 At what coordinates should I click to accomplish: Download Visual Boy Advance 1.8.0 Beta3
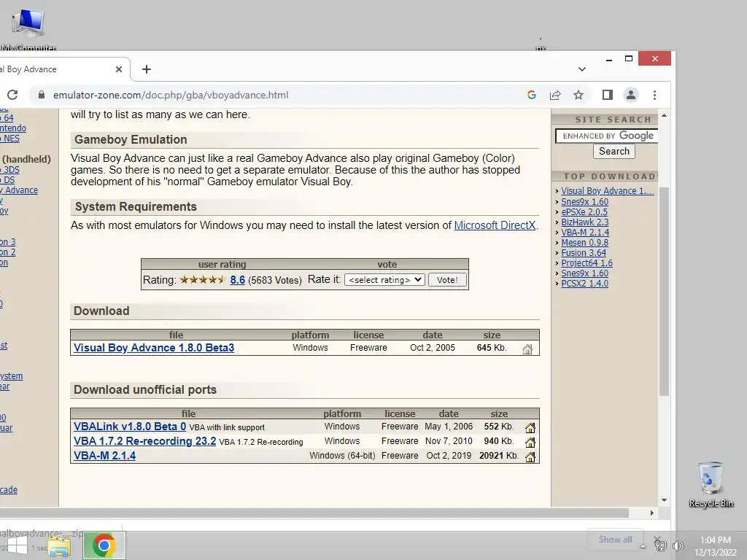click(154, 348)
